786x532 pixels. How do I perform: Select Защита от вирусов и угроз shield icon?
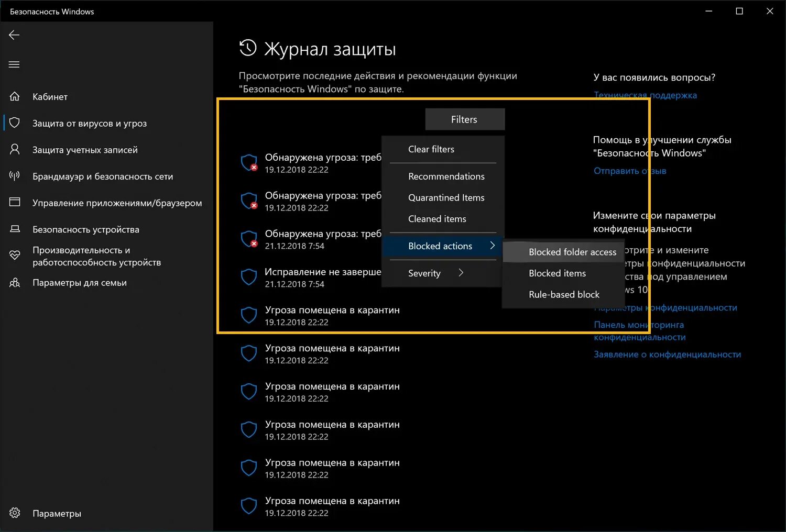pyautogui.click(x=14, y=123)
